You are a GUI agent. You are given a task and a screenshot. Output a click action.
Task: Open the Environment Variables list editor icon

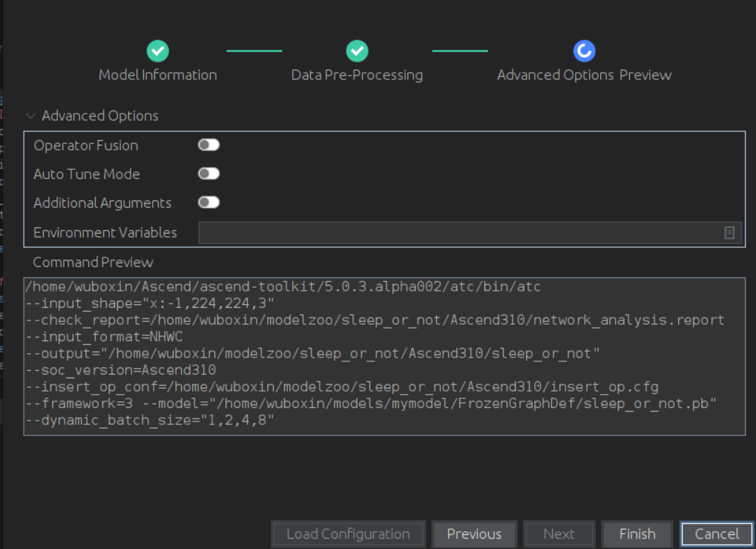pos(729,233)
